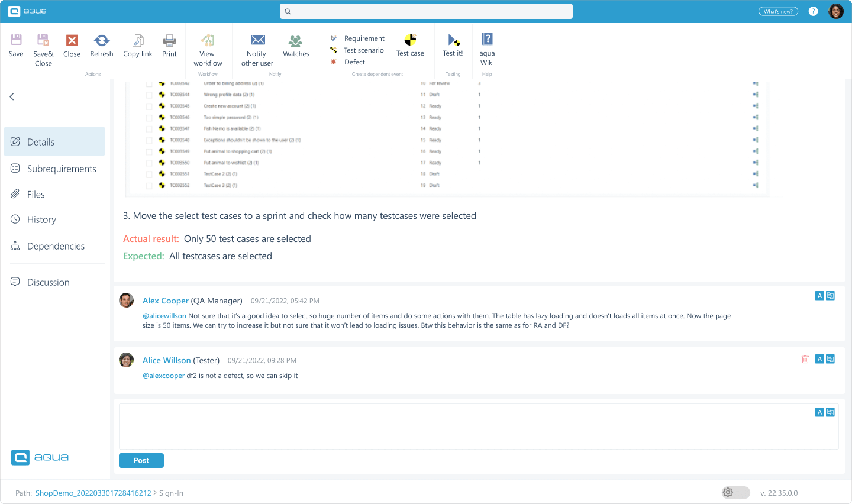Click Copy link in toolbar
The height and width of the screenshot is (504, 852).
coord(138,41)
